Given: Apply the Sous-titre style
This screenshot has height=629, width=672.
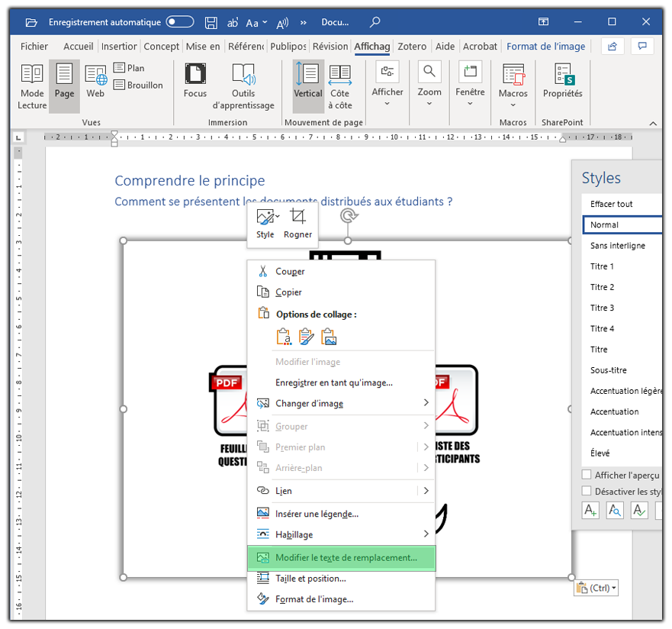Looking at the screenshot, I should 622,370.
